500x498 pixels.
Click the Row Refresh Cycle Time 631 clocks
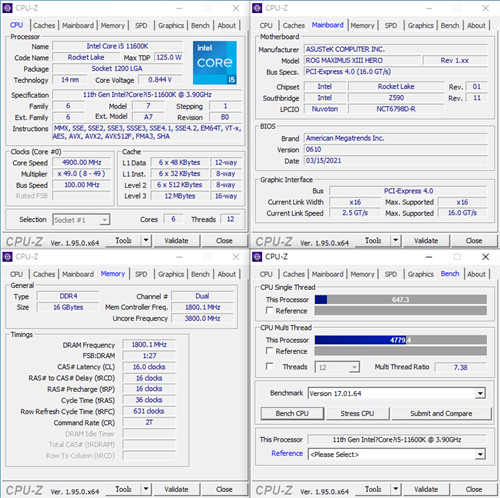149,411
